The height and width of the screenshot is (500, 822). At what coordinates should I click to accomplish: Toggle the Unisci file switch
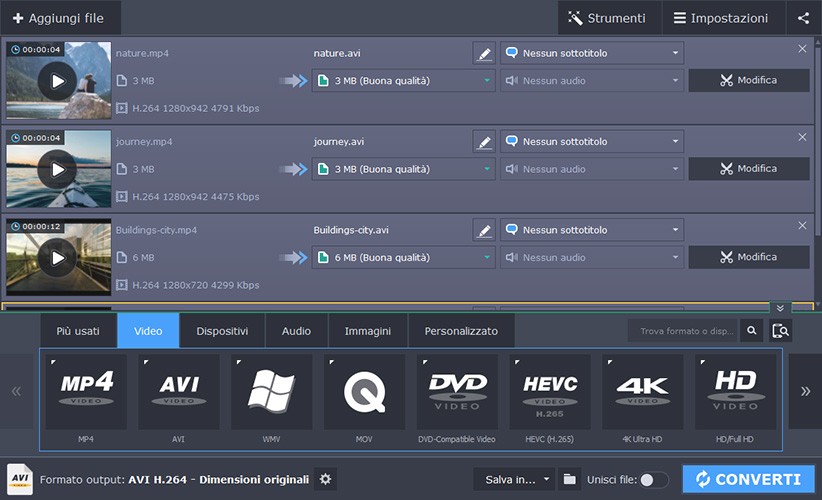coord(654,480)
